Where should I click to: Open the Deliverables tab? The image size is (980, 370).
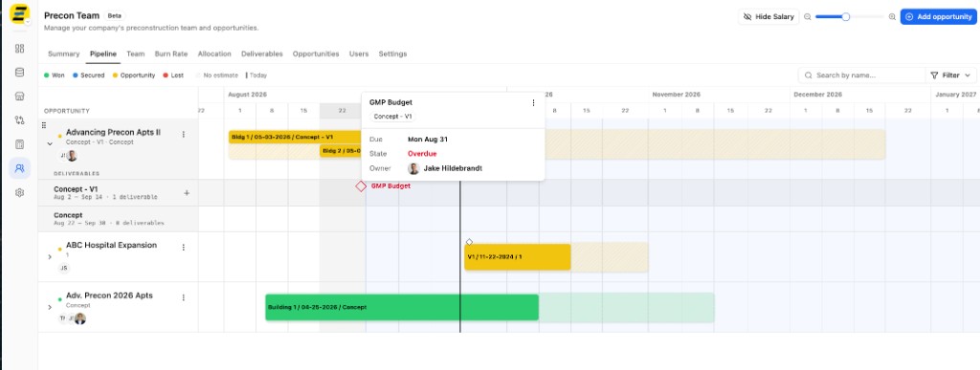tap(262, 54)
